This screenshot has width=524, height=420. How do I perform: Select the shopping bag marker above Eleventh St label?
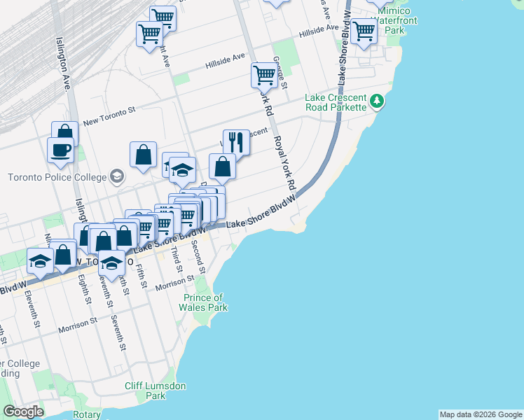click(x=63, y=258)
